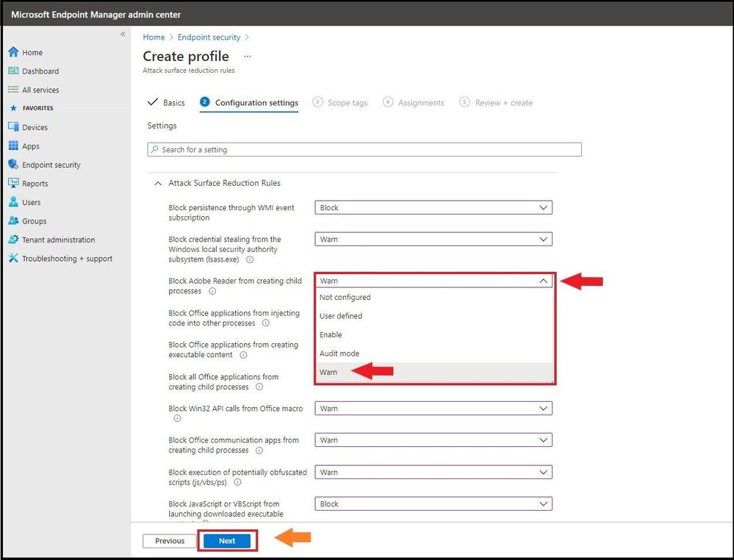The image size is (734, 560).
Task: Go to the Basics step tab
Action: [x=166, y=103]
